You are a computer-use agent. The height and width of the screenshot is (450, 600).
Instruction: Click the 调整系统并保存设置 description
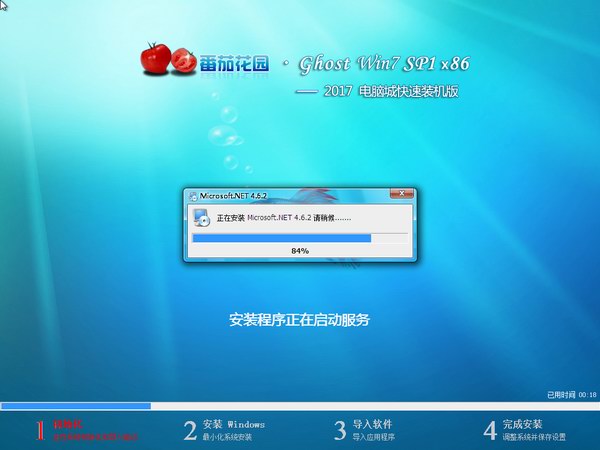point(534,437)
